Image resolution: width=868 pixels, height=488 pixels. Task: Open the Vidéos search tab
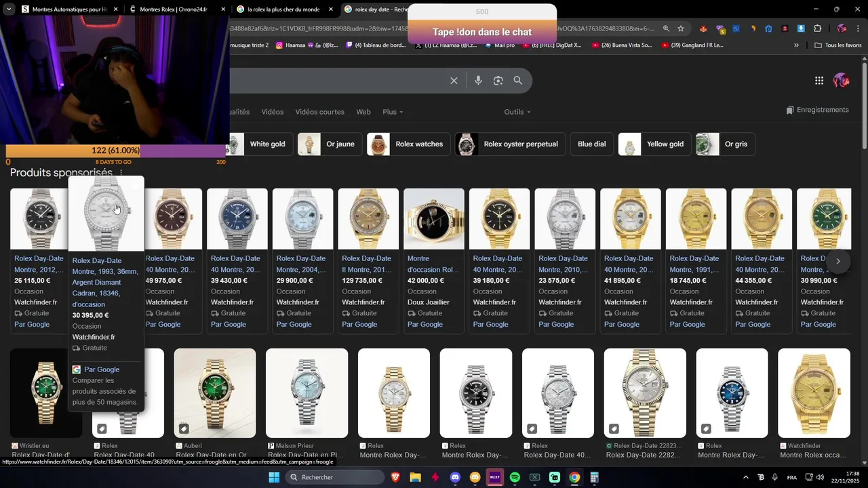pos(273,112)
